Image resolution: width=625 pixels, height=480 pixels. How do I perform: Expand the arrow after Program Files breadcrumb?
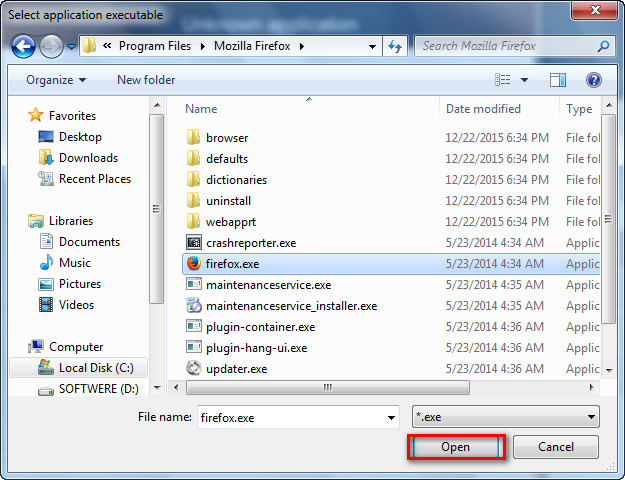point(202,47)
